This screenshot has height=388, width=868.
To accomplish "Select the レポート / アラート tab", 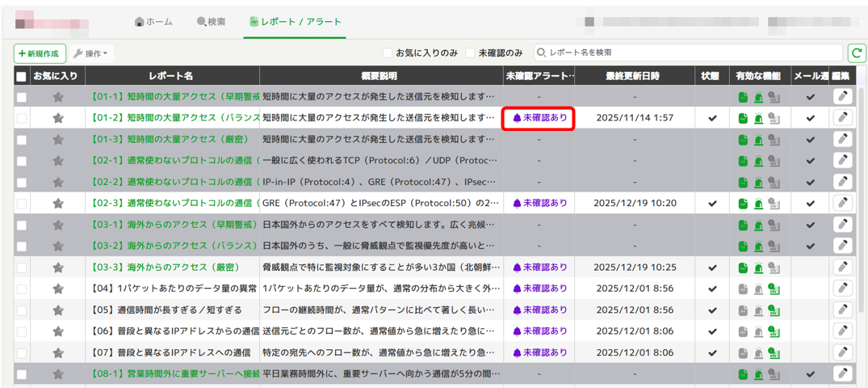I will pos(295,22).
